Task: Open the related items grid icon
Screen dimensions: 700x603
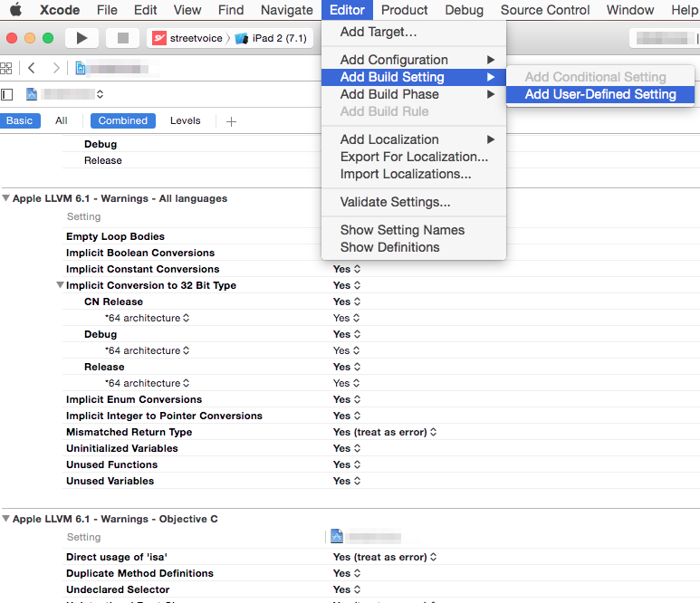Action: coord(6,68)
